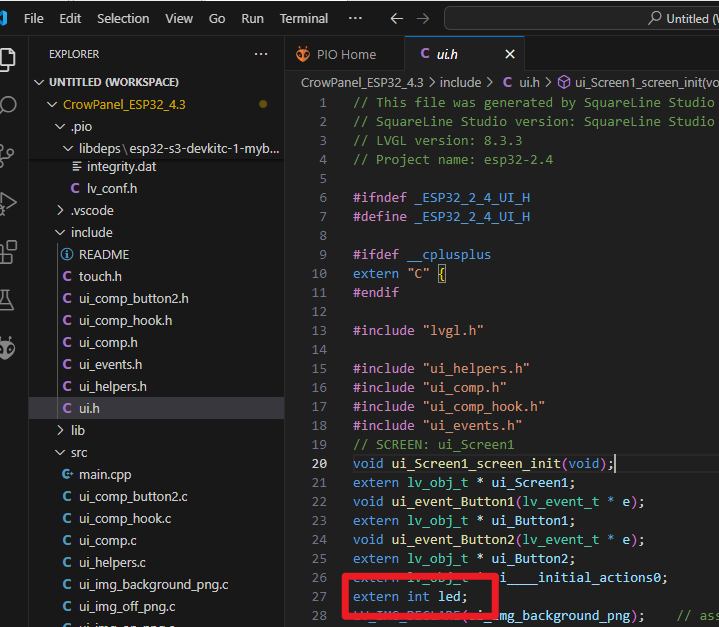The image size is (719, 627).
Task: Open ui_comp.c file
Action: click(156, 540)
